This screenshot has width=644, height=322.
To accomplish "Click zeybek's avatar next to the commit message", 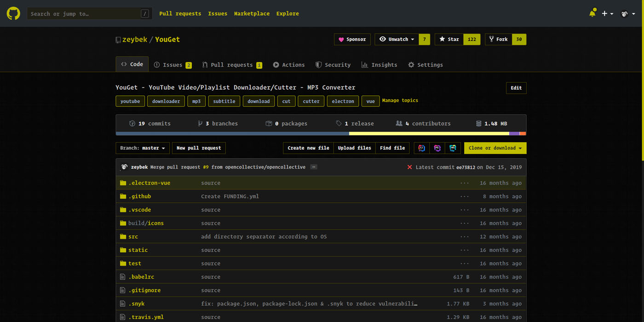I will 124,167.
